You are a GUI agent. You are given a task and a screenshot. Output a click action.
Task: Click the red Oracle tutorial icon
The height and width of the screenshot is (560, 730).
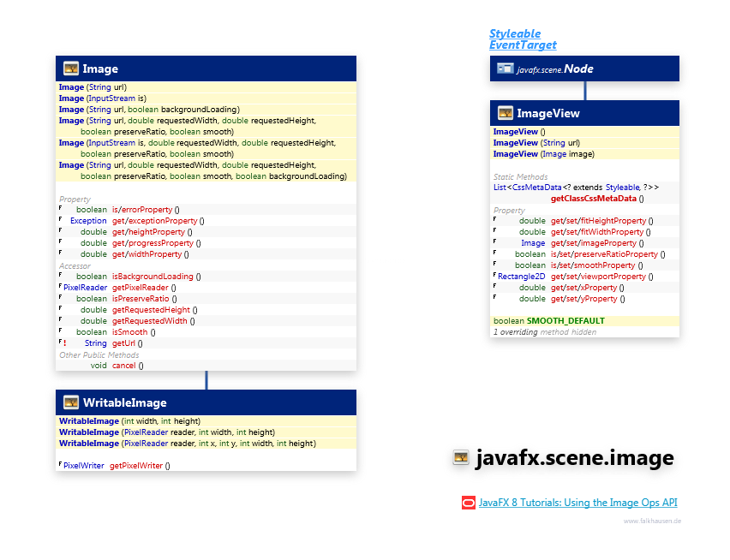pyautogui.click(x=469, y=503)
